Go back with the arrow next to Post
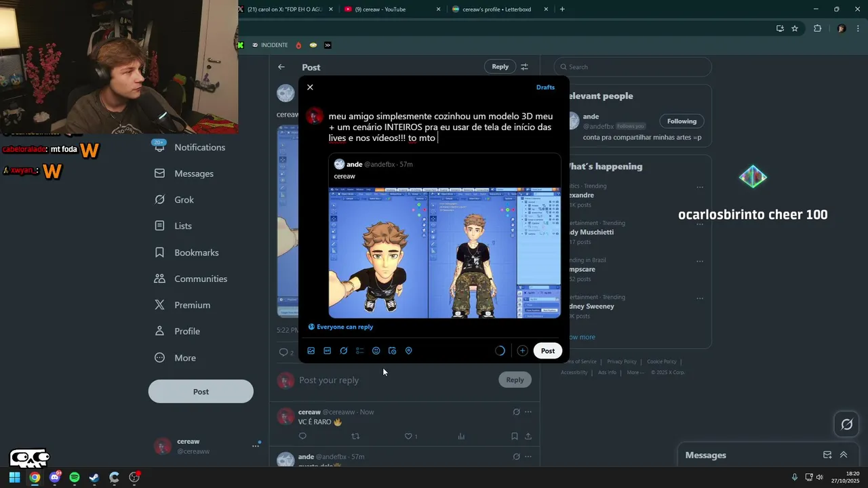 [281, 67]
